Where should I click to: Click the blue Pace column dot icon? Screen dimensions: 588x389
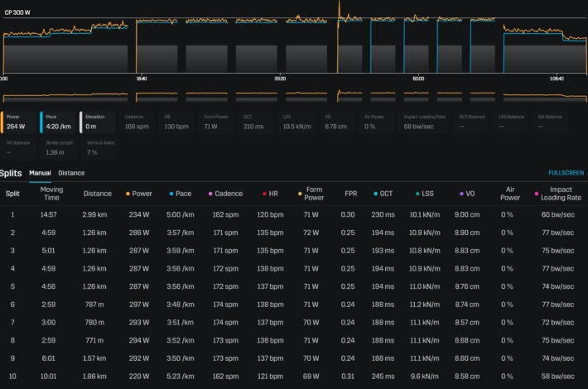(x=171, y=194)
